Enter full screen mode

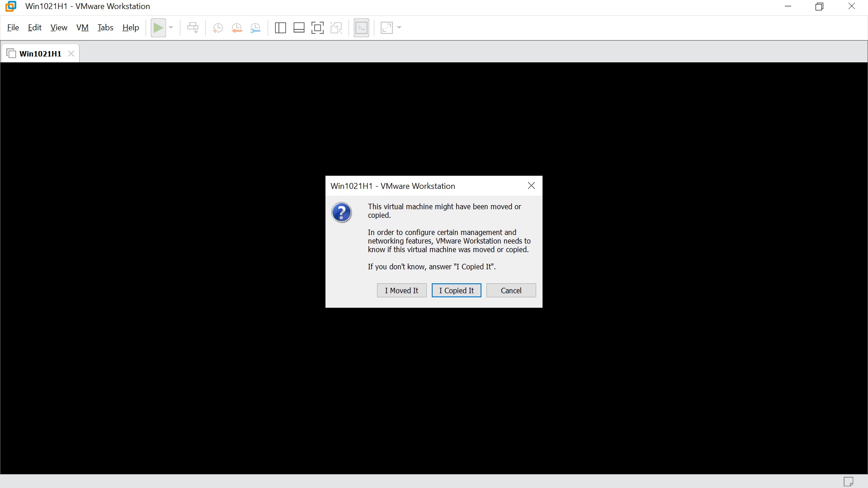coord(318,28)
